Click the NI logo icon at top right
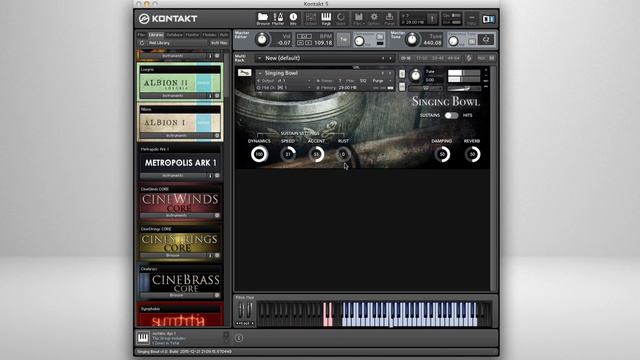640x360 pixels. pos(488,19)
